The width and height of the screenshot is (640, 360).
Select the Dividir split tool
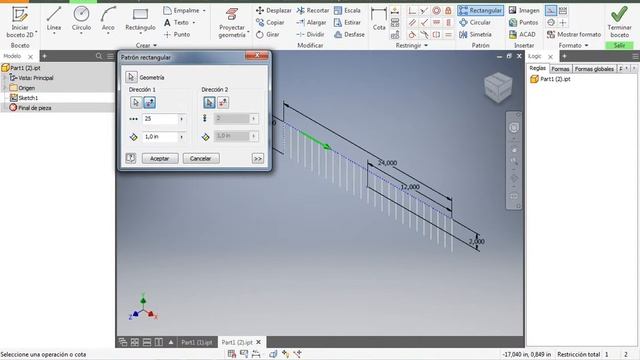click(310, 35)
